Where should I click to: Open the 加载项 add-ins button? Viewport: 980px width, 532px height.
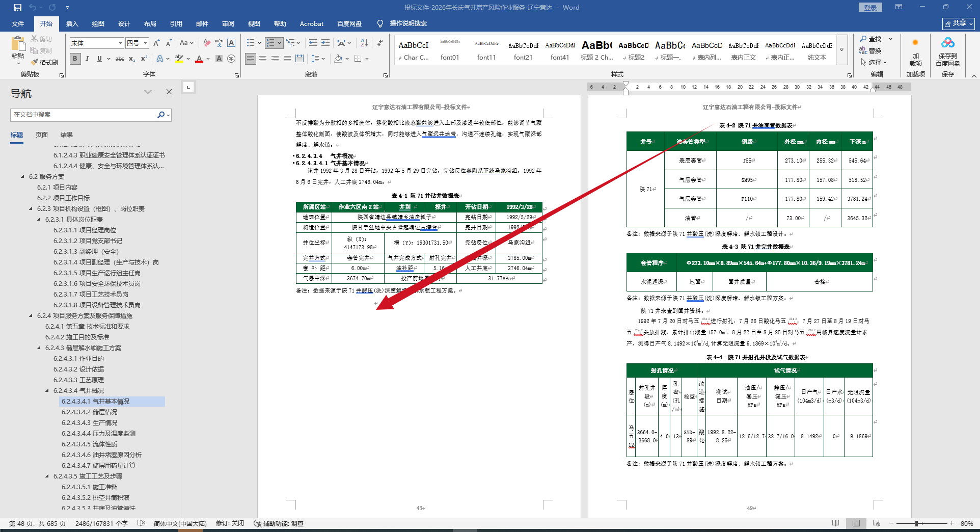click(915, 52)
